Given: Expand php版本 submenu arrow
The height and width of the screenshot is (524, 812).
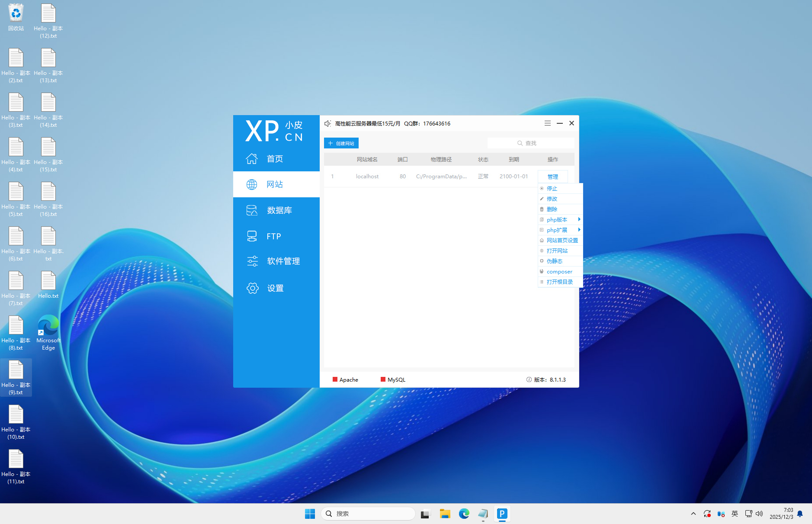Looking at the screenshot, I should coord(579,219).
